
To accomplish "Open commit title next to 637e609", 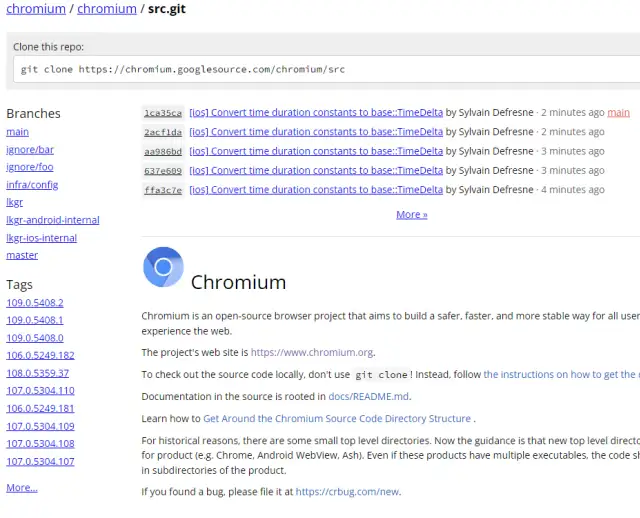I will click(x=316, y=170).
